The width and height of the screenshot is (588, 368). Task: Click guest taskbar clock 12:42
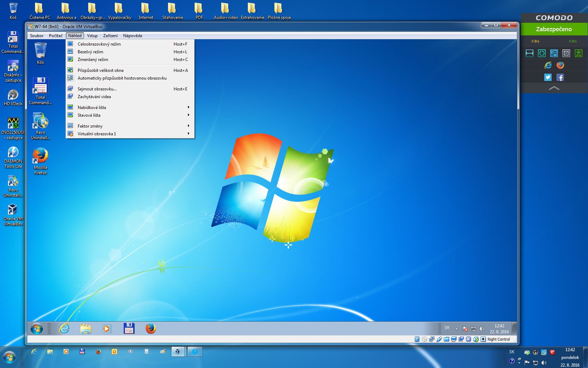[499, 329]
